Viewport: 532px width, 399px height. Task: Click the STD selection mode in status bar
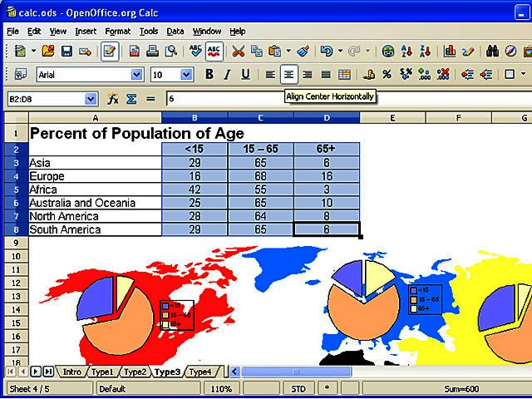tap(298, 388)
